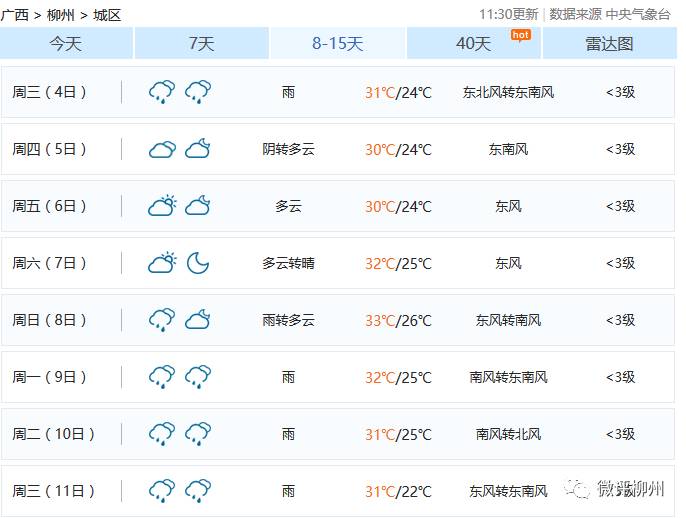Click the 东风转南风 wind text
This screenshot has height=518, width=686.
click(x=508, y=320)
